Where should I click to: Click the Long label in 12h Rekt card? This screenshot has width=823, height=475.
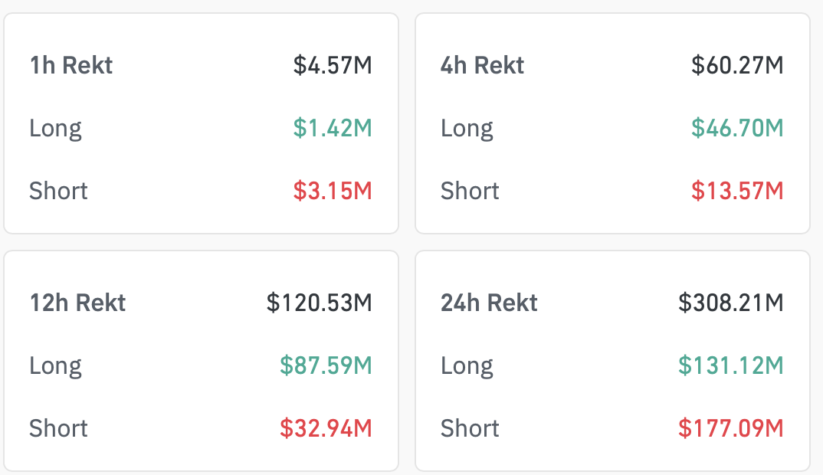point(55,365)
